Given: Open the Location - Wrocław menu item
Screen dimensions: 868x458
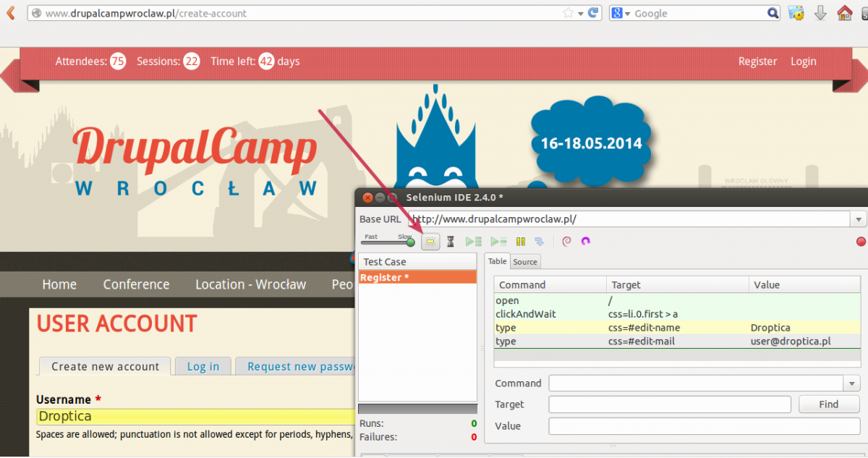Looking at the screenshot, I should (250, 284).
